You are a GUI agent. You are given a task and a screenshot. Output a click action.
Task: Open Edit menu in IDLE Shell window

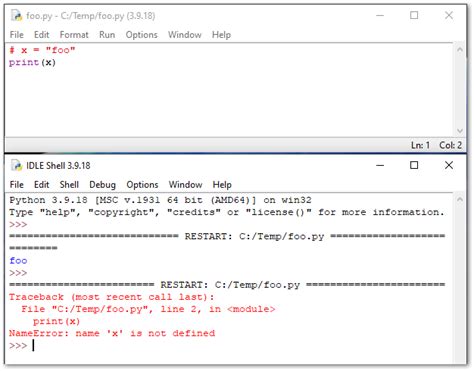point(41,185)
